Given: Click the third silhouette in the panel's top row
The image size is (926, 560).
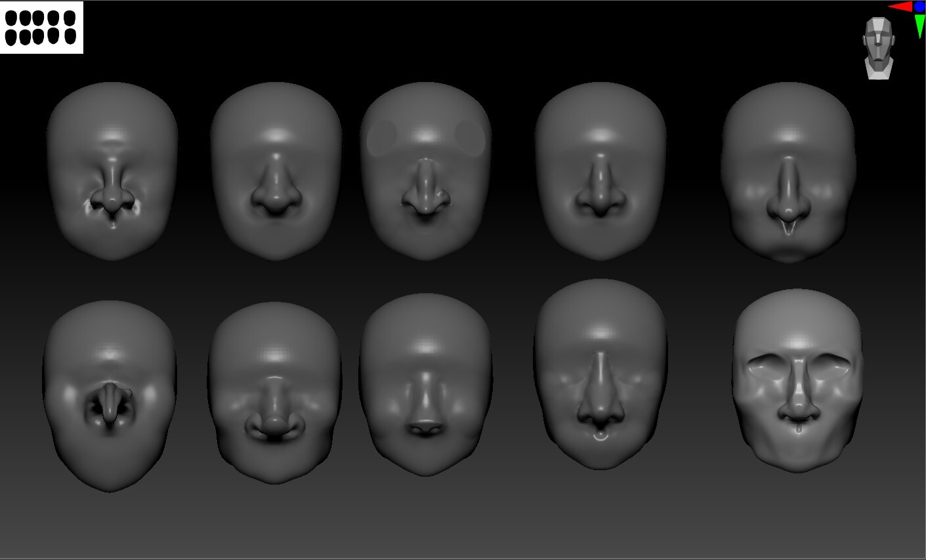Looking at the screenshot, I should pyautogui.click(x=38, y=18).
